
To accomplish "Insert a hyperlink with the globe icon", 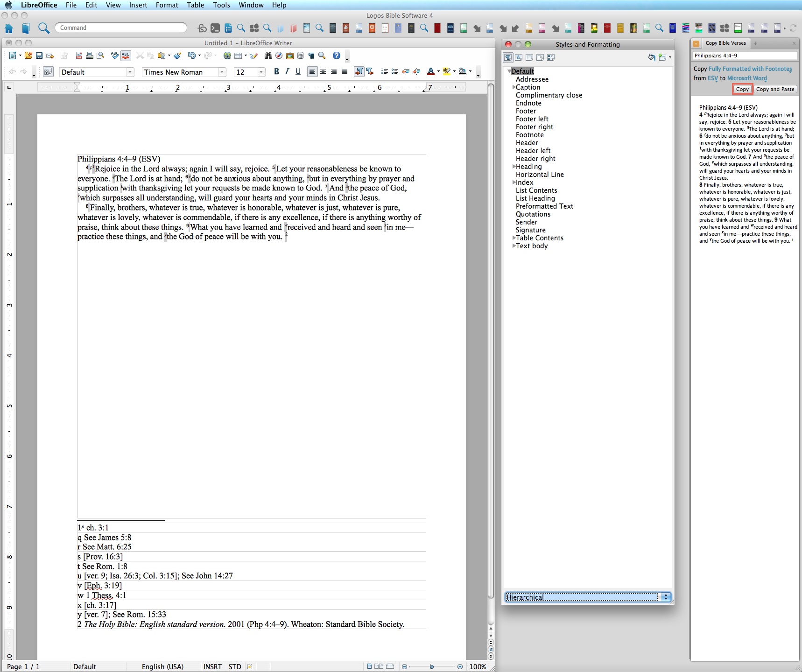I will 227,56.
